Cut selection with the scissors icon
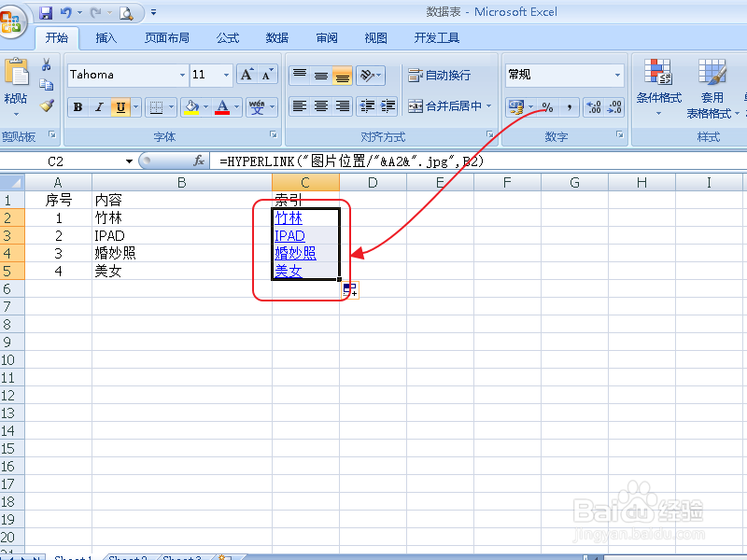 coord(46,64)
